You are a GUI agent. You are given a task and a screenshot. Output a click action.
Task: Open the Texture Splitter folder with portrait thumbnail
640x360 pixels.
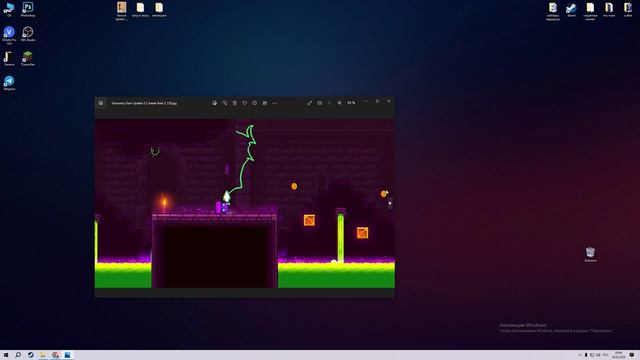coord(121,11)
